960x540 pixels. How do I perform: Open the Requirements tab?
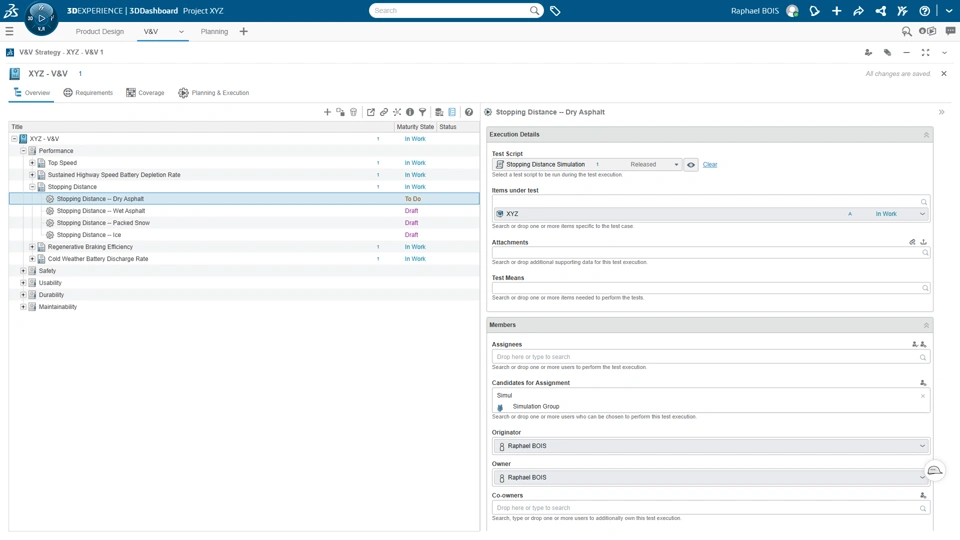pyautogui.click(x=88, y=92)
